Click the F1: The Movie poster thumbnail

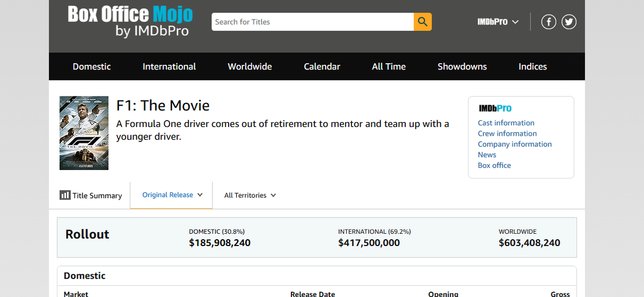[84, 133]
